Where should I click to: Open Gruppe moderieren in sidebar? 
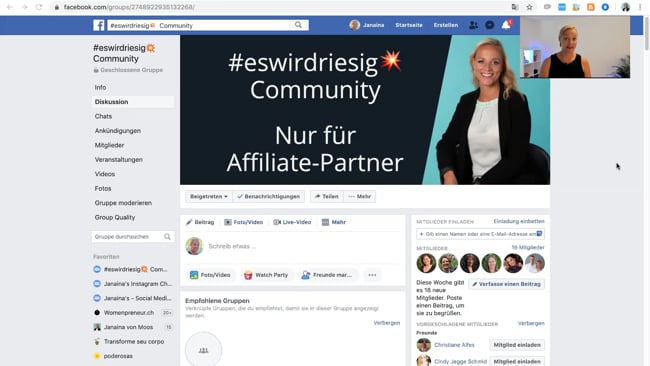coord(123,203)
